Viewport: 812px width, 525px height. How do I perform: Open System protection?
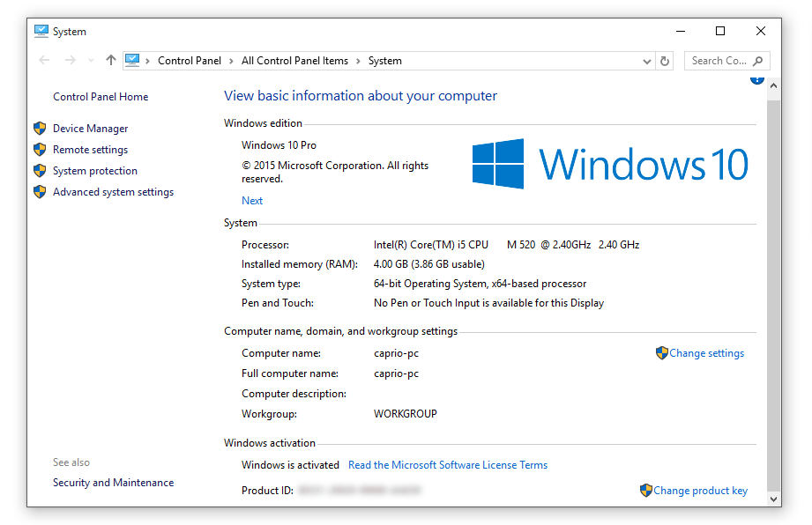[x=94, y=171]
